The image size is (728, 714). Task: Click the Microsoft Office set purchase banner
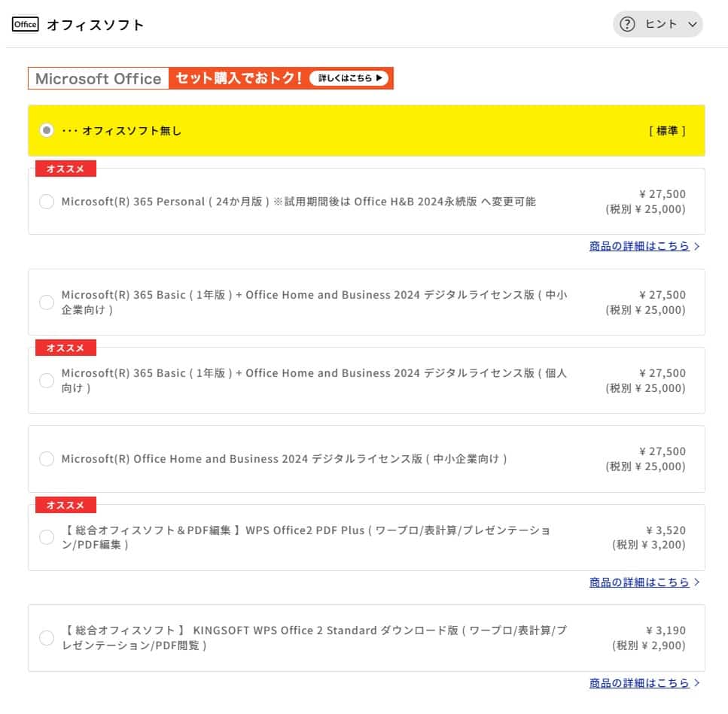click(211, 78)
